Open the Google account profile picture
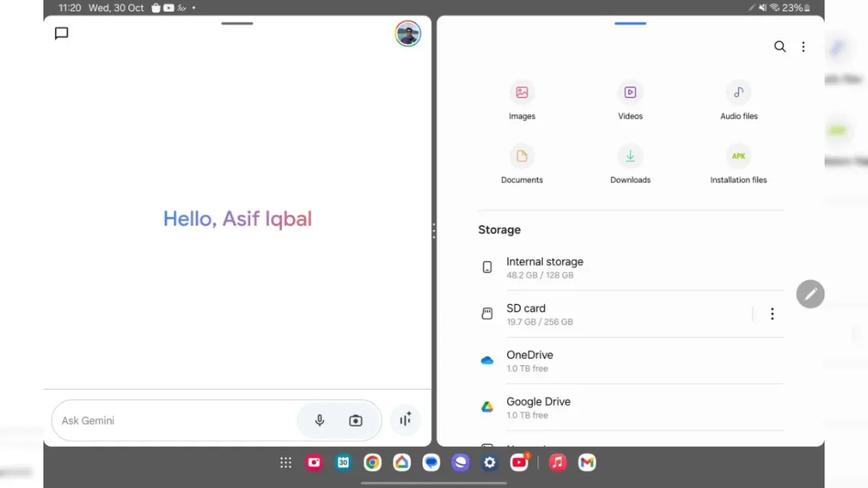Viewport: 868px width, 488px height. [x=408, y=33]
